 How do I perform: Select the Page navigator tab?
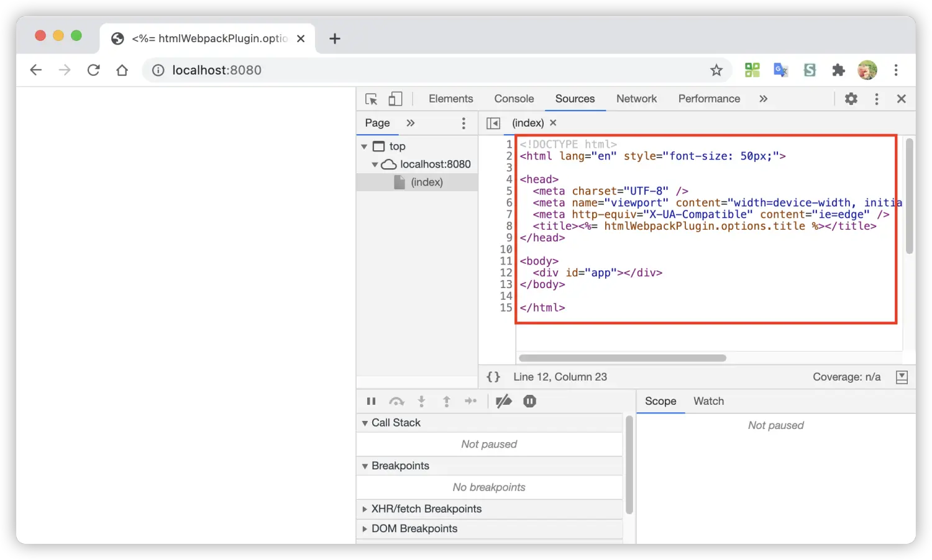click(377, 123)
